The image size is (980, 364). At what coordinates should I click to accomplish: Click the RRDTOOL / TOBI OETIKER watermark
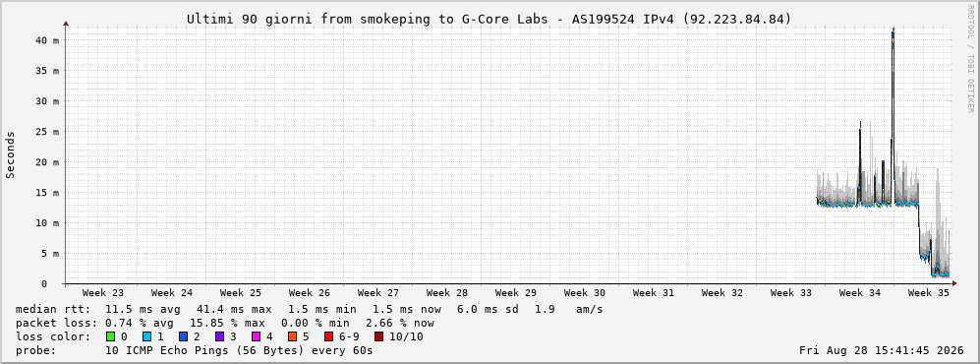point(970,58)
